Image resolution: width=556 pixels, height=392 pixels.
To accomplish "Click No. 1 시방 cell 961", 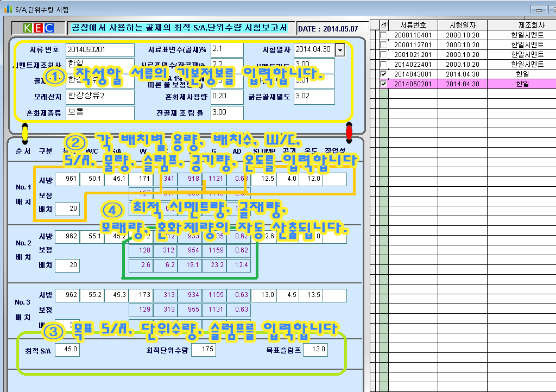I will [67, 179].
